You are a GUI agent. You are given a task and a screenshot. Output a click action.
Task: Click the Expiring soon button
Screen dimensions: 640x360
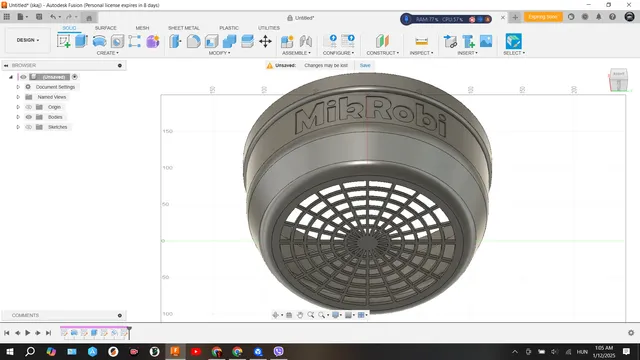(x=543, y=17)
